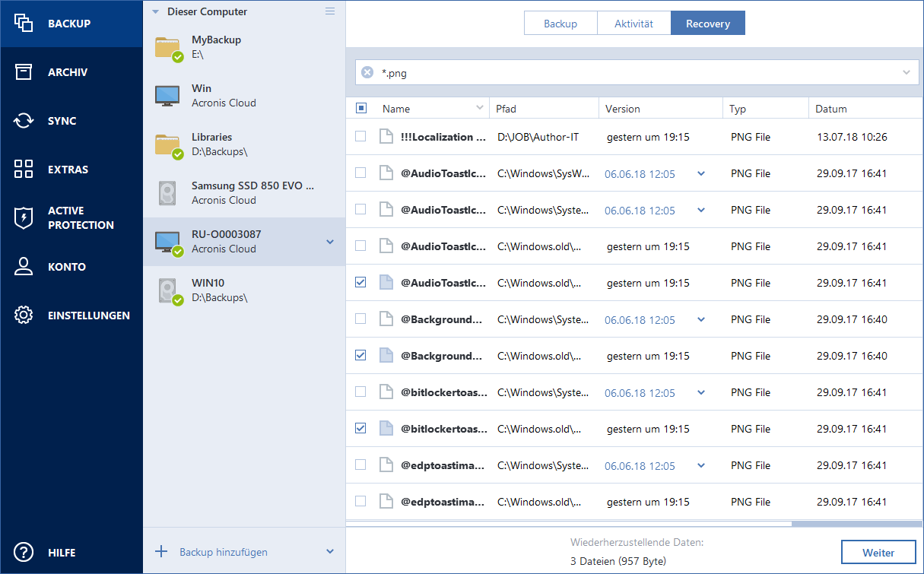Screen dimensions: 924x574
Task: Open the Archiv section icon
Action: [x=24, y=72]
